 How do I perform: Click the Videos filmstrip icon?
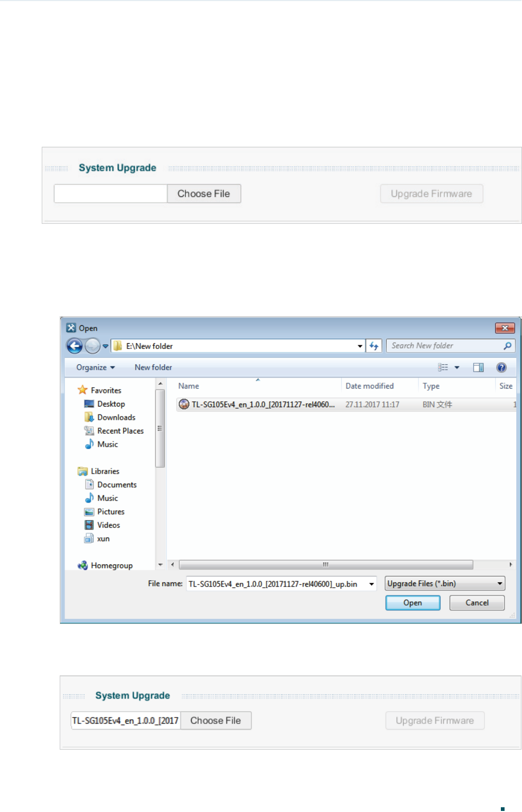click(89, 525)
